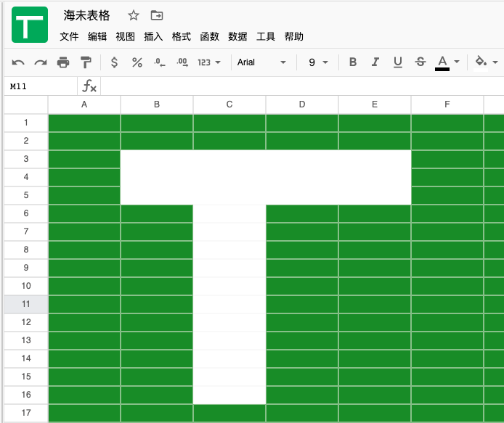
Task: Star the 海未表格 document
Action: coord(133,15)
